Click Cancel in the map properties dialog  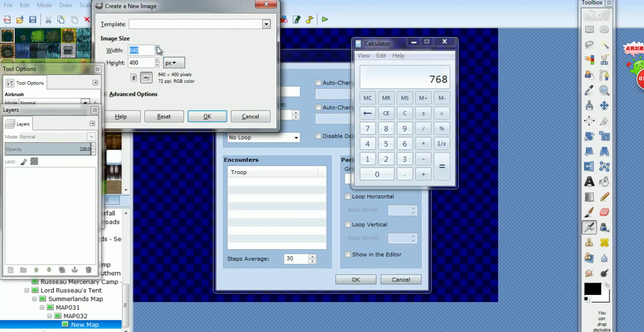tap(401, 280)
